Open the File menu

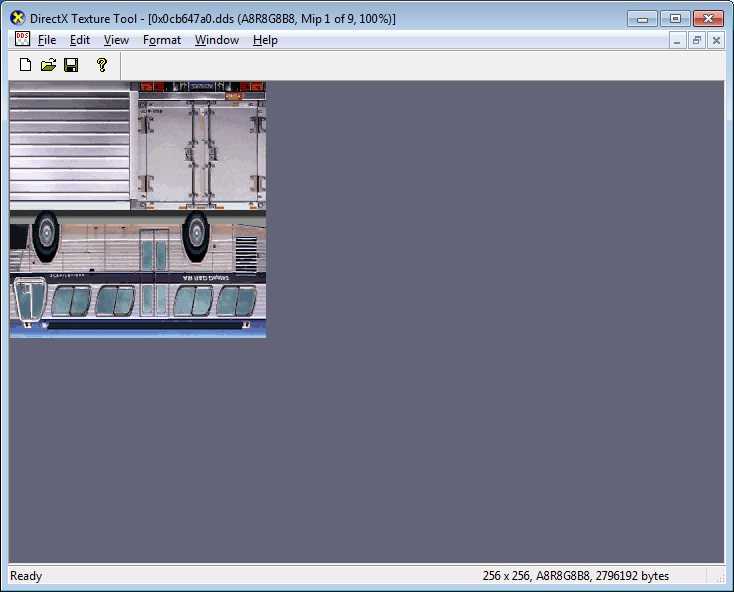[x=47, y=40]
